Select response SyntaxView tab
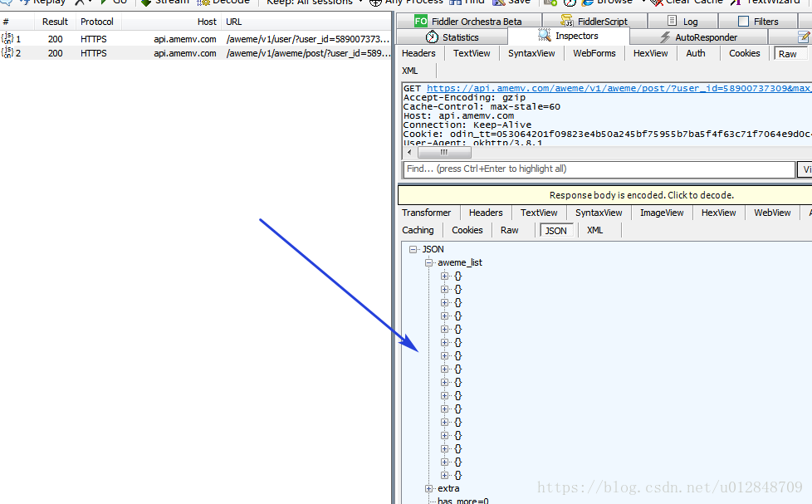The height and width of the screenshot is (504, 812). tap(599, 213)
